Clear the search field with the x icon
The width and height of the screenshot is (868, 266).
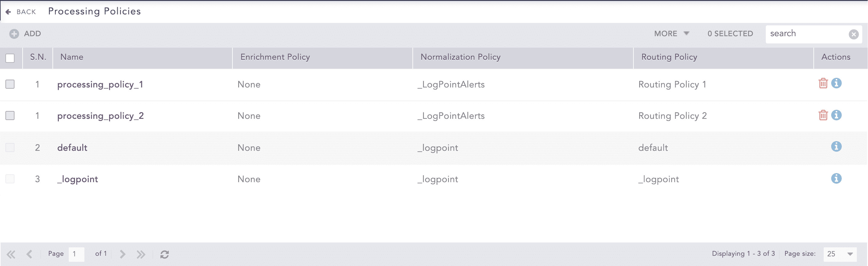[x=854, y=34]
